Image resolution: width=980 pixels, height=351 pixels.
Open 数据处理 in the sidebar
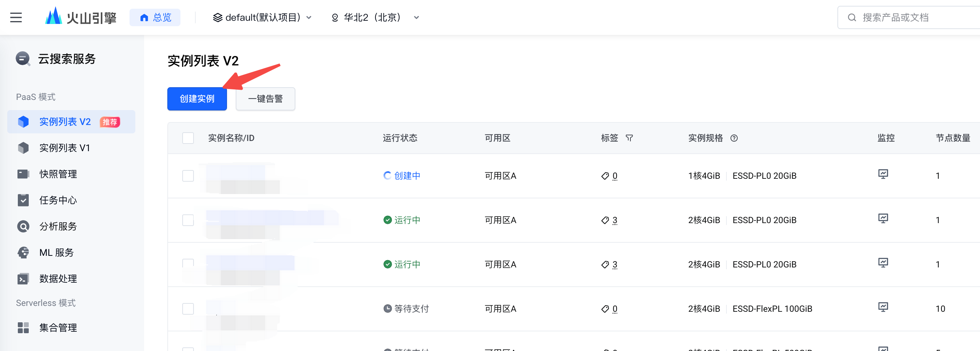pyautogui.click(x=71, y=279)
